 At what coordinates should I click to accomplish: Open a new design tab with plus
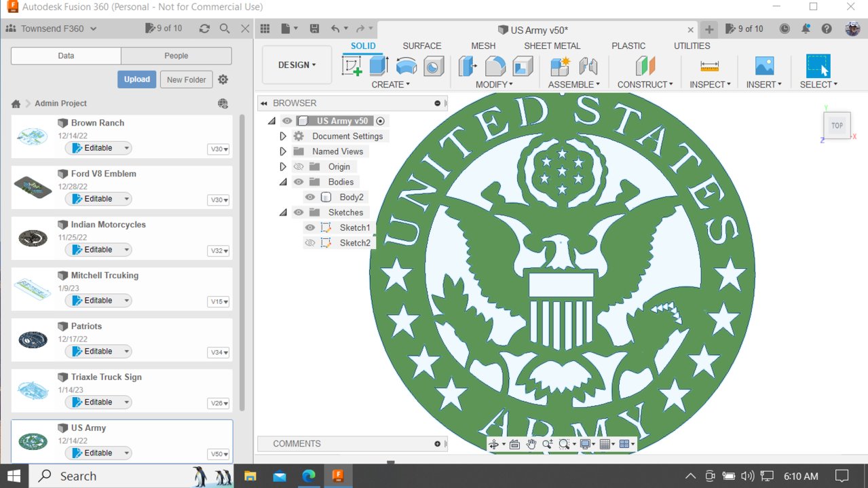[x=709, y=29]
